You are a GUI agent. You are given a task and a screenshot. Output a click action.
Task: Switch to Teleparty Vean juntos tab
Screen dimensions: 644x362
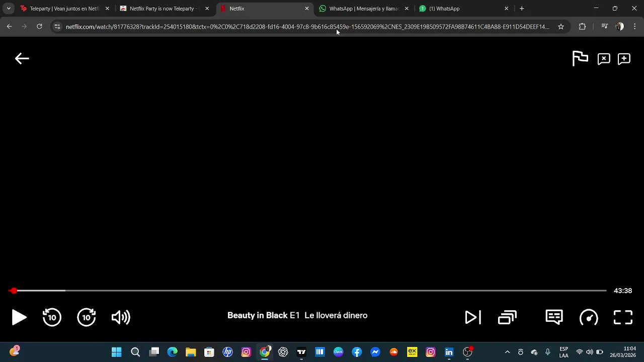[x=64, y=9]
